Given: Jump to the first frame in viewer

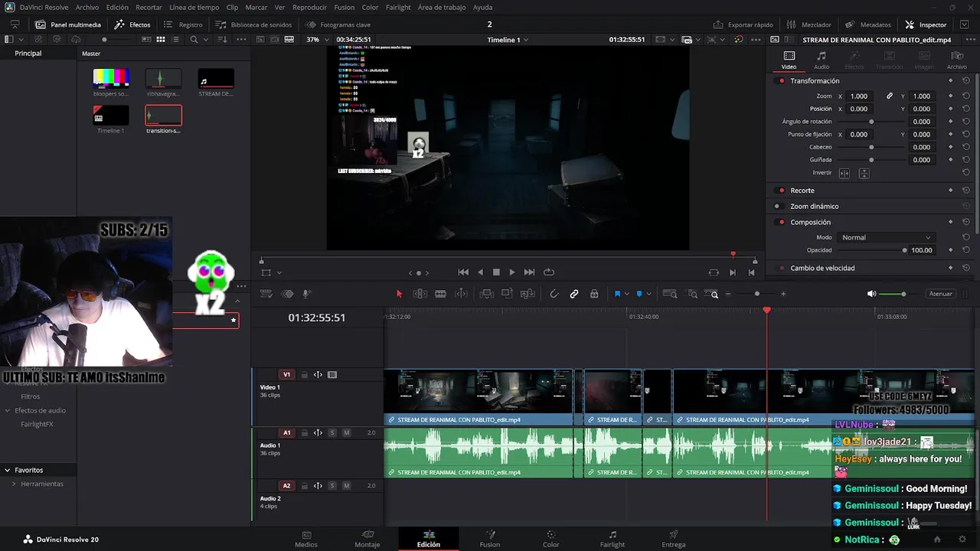Looking at the screenshot, I should (x=463, y=272).
